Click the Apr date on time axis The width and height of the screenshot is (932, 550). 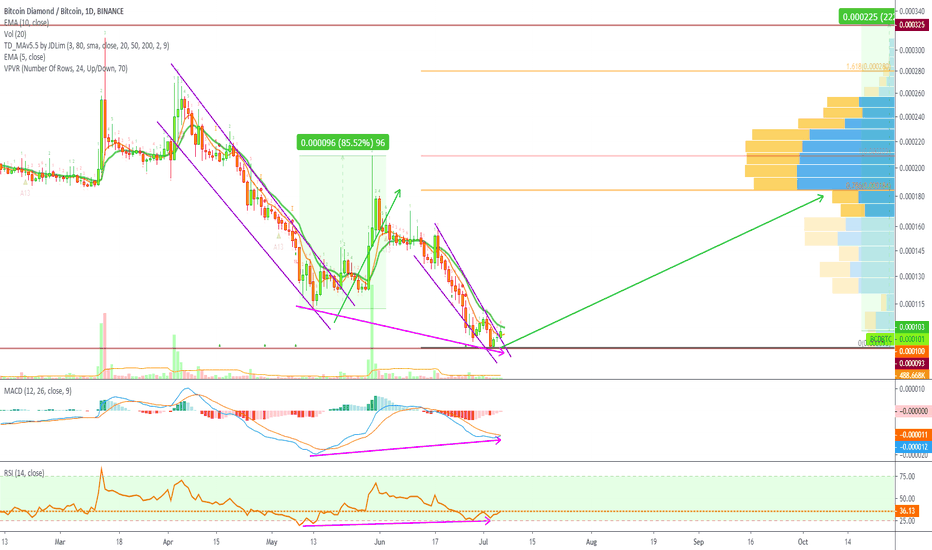click(x=168, y=542)
